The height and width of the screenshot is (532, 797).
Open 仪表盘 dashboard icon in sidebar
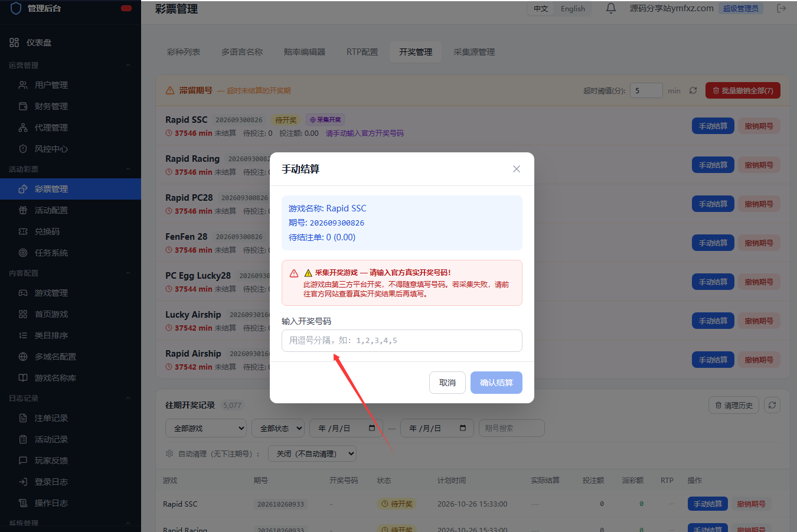(x=14, y=43)
